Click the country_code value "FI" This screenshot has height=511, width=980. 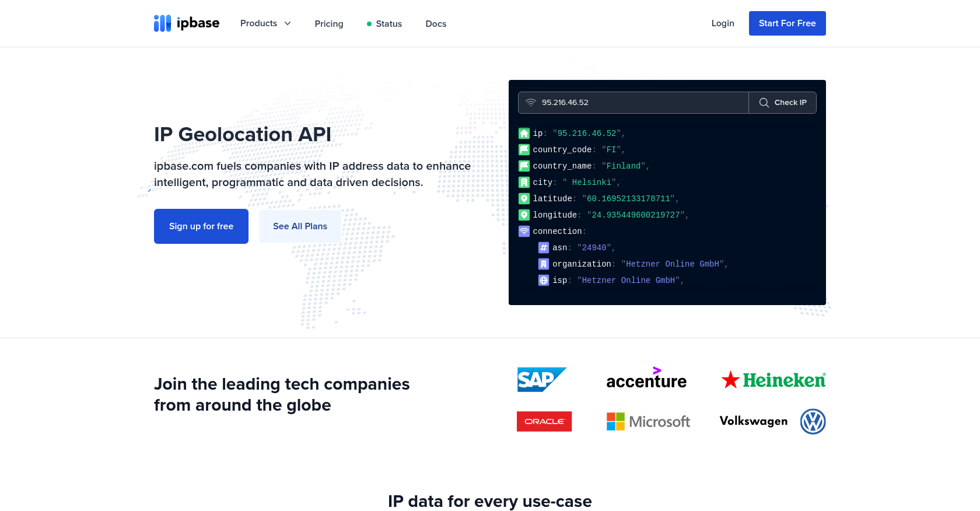611,150
